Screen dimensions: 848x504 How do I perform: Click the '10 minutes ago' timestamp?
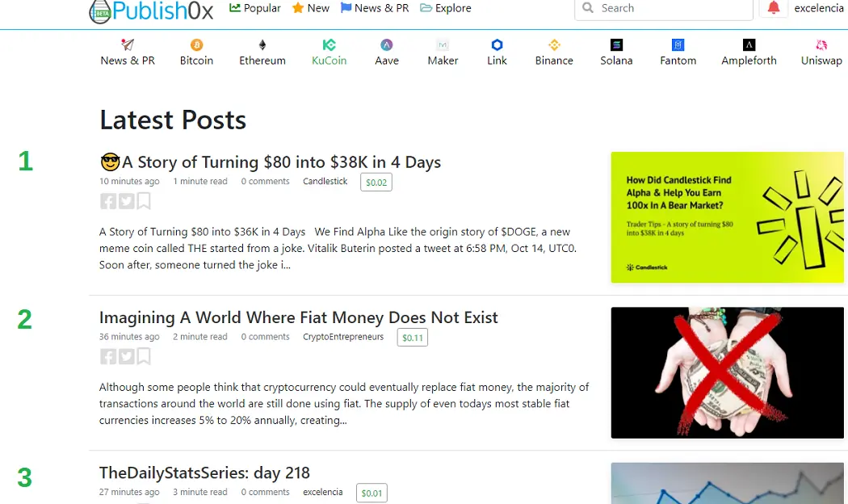[x=129, y=181]
